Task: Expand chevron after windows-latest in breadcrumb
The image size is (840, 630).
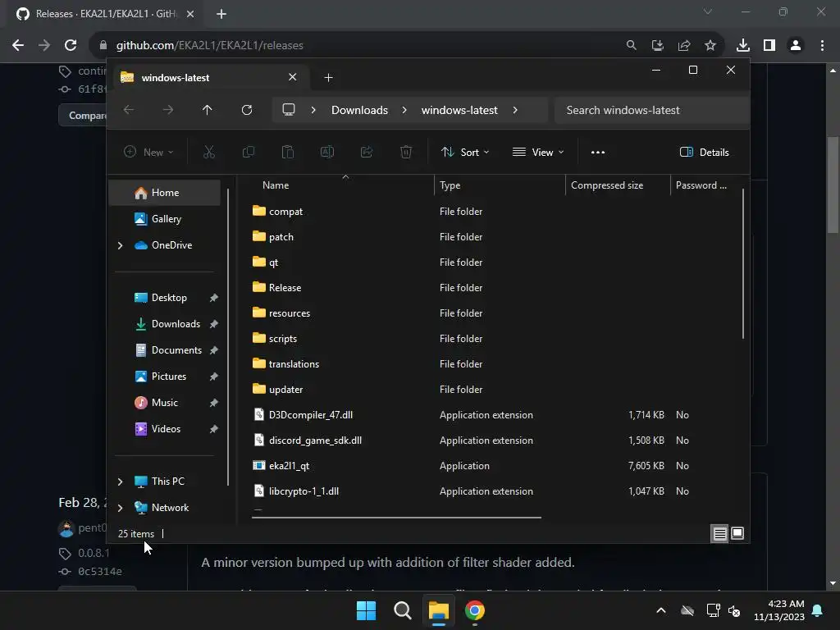Action: pos(515,110)
